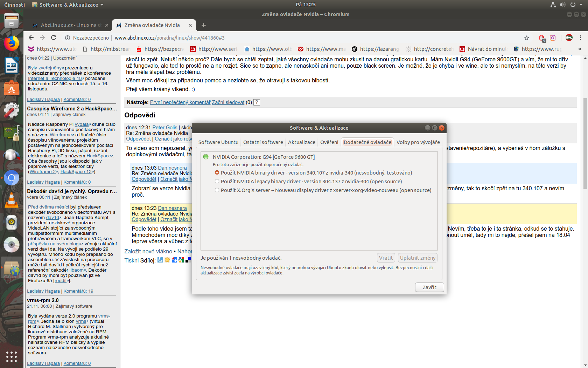Image resolution: width=588 pixels, height=368 pixels.
Task: Open the speaker music app in dock
Action: point(12,223)
